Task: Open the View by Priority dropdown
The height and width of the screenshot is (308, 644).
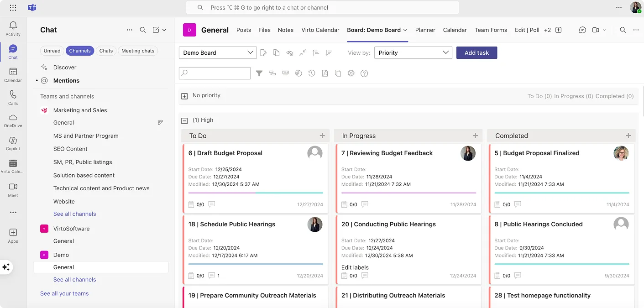Action: 413,52
